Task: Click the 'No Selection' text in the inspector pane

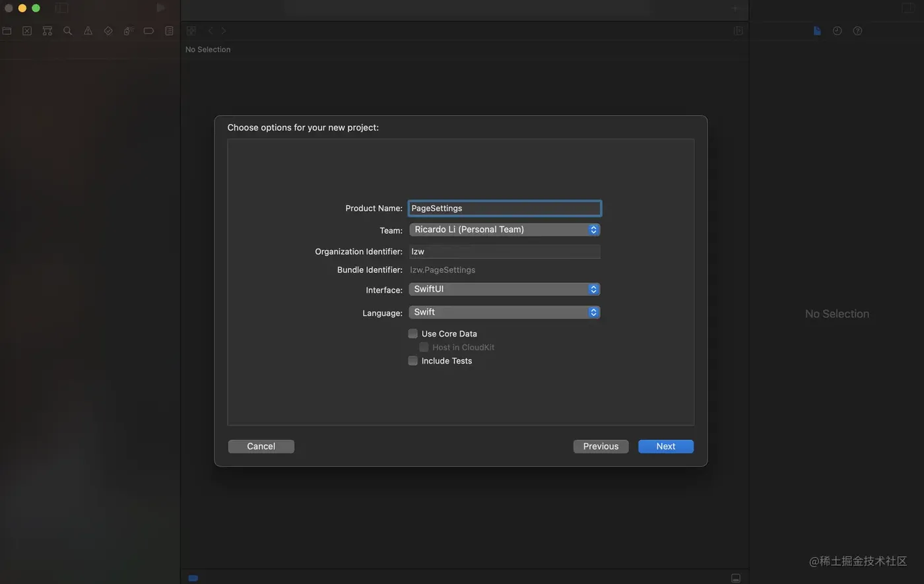Action: 837,314
